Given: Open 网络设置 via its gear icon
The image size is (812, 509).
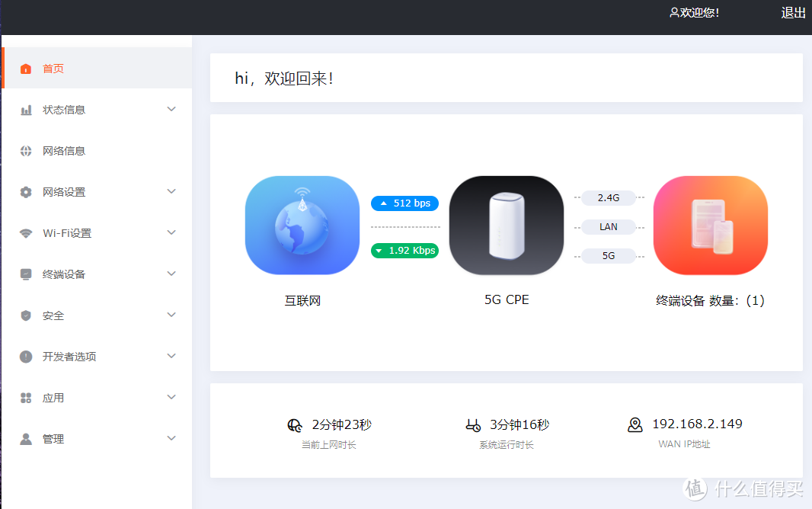Looking at the screenshot, I should [x=26, y=191].
